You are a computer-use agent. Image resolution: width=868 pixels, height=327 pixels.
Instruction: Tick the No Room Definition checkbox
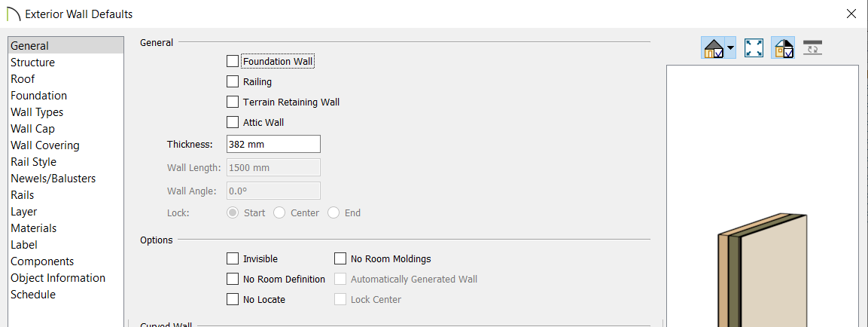point(233,279)
